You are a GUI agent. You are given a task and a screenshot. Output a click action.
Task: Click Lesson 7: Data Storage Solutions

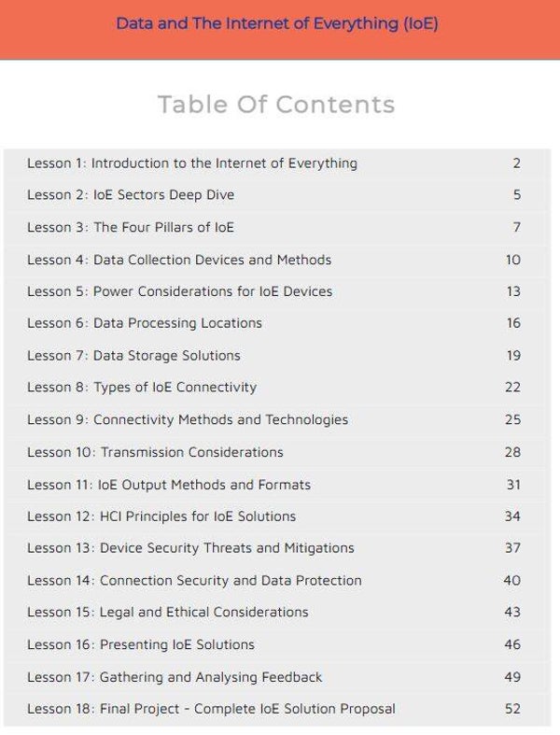(x=133, y=355)
